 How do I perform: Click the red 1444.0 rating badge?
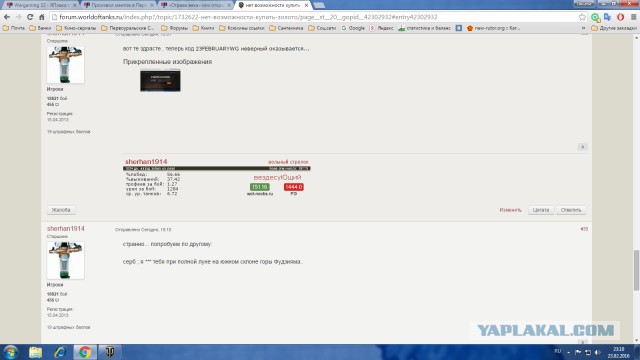tap(293, 187)
